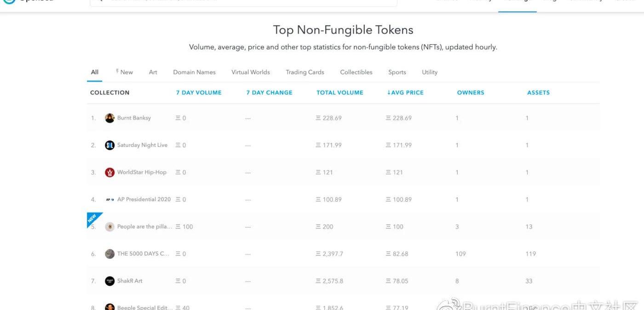644x310 pixels.
Task: Open the ShakR Art avatar icon
Action: point(109,281)
